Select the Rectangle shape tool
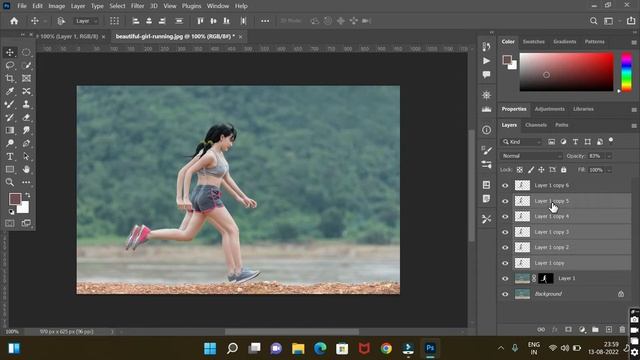 point(10,169)
